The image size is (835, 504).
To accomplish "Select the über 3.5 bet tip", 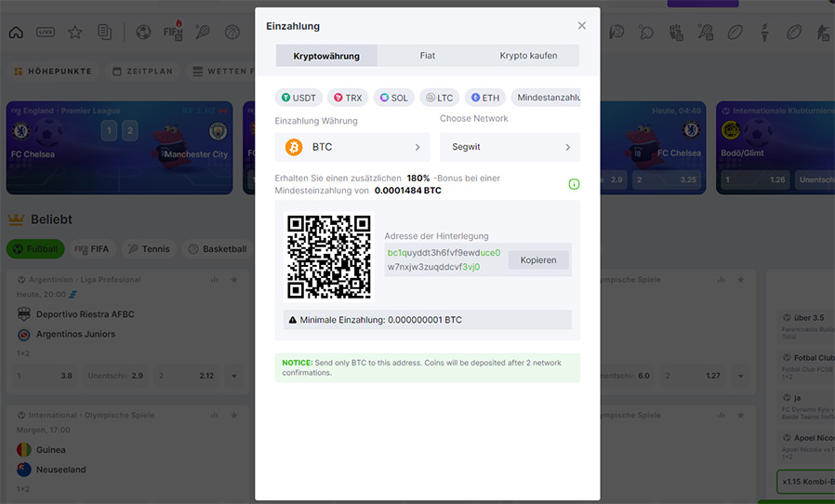I will pyautogui.click(x=808, y=325).
